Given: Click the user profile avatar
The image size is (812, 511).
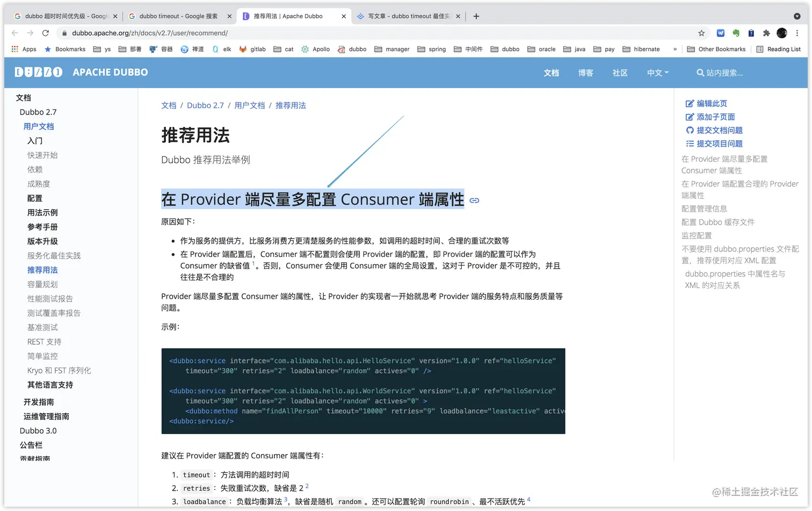Looking at the screenshot, I should 782,33.
